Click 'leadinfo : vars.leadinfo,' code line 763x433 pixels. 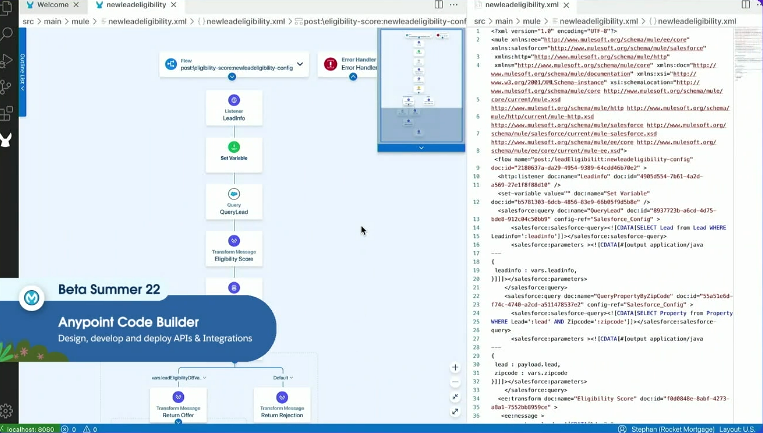pyautogui.click(x=535, y=271)
